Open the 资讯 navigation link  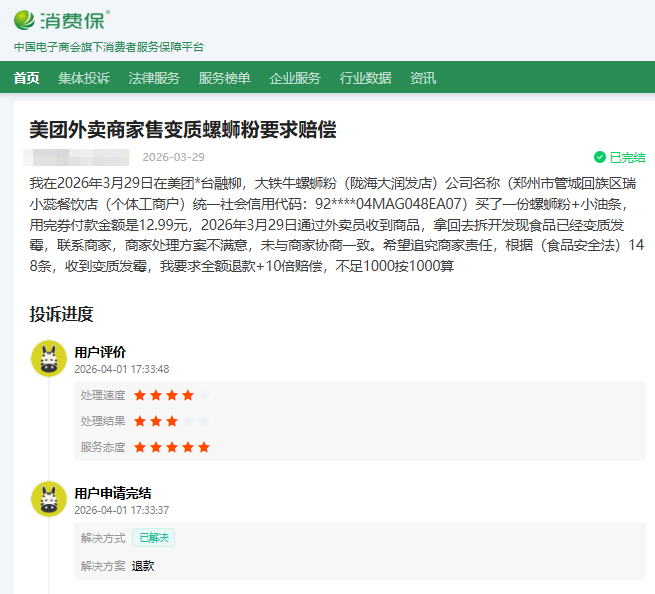[423, 78]
